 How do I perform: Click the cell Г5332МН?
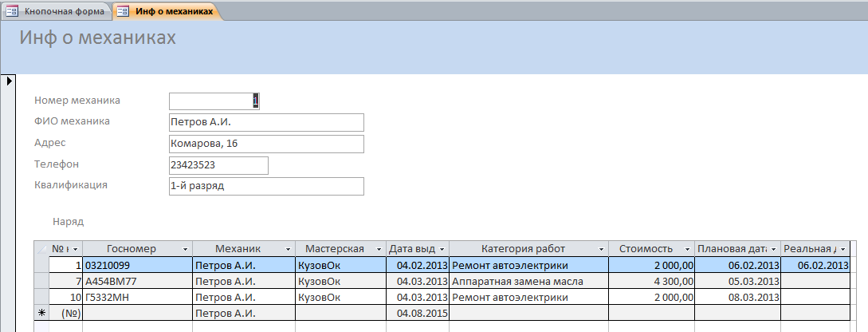pos(137,297)
